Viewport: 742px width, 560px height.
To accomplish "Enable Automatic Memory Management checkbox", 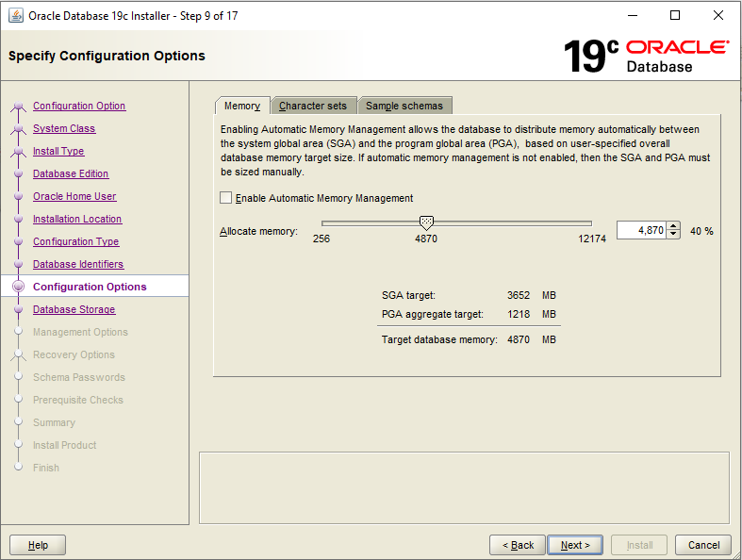I will point(225,198).
